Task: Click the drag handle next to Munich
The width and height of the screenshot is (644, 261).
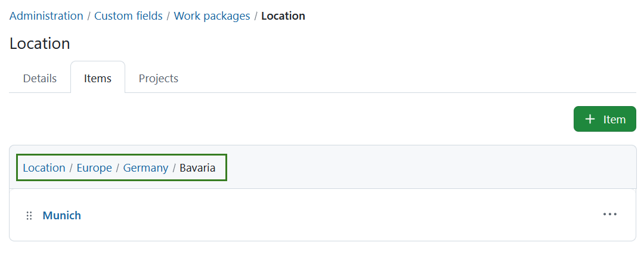Action: coord(29,216)
